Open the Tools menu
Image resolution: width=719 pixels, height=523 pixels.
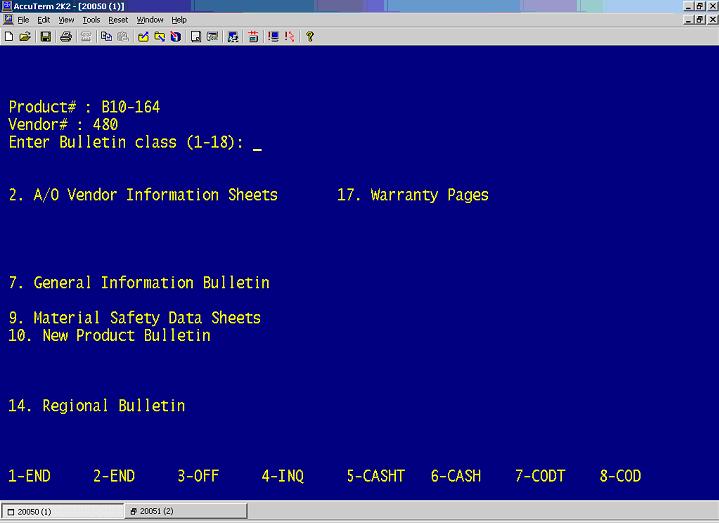pyautogui.click(x=91, y=20)
